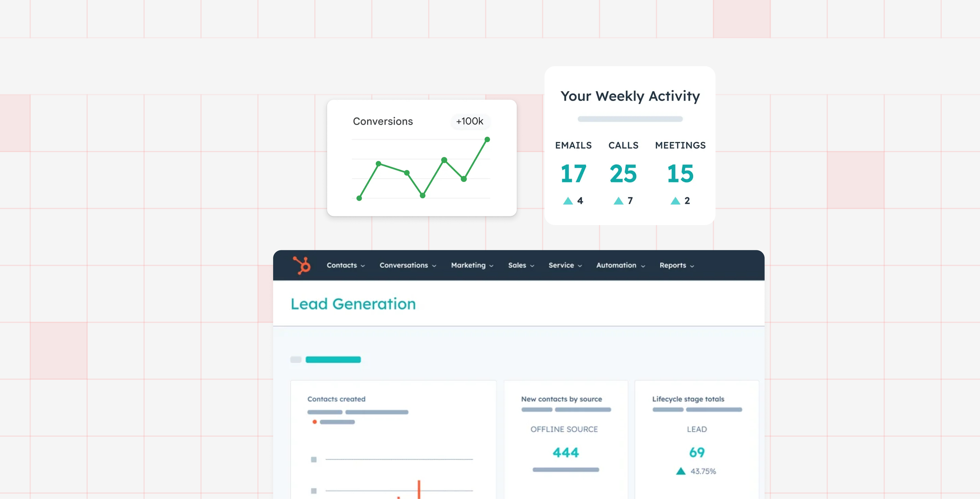Click the highest point on Conversions chart
The image size is (980, 499).
click(487, 140)
